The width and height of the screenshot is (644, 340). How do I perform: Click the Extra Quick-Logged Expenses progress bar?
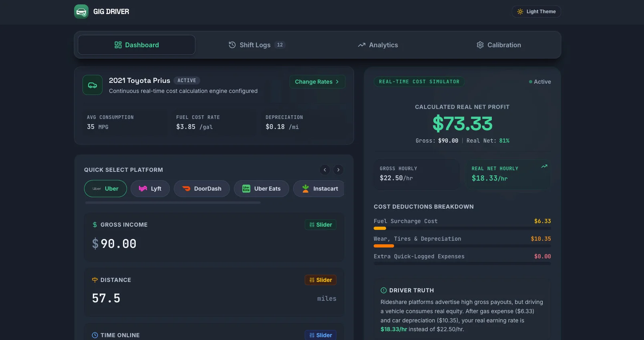[x=462, y=264]
